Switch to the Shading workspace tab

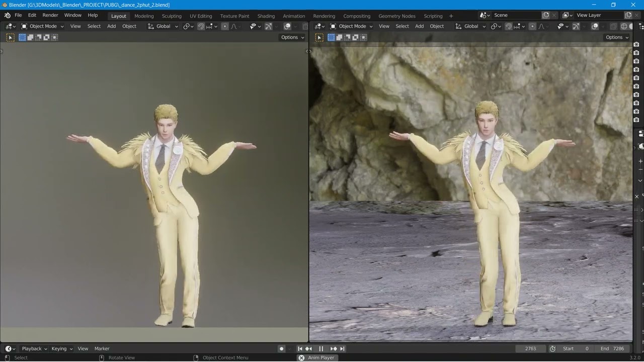[266, 16]
